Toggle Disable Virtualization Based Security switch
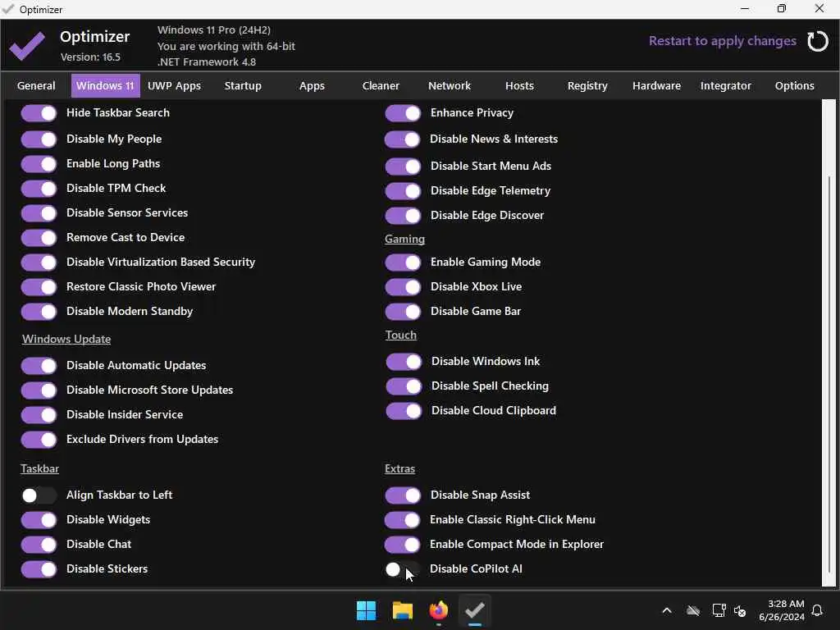840x630 pixels. [x=39, y=262]
